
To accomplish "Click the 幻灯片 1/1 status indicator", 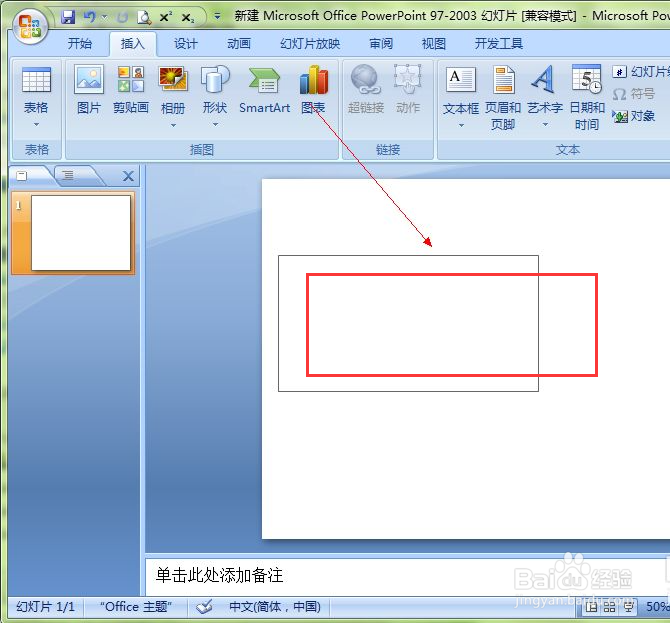I will (x=45, y=607).
